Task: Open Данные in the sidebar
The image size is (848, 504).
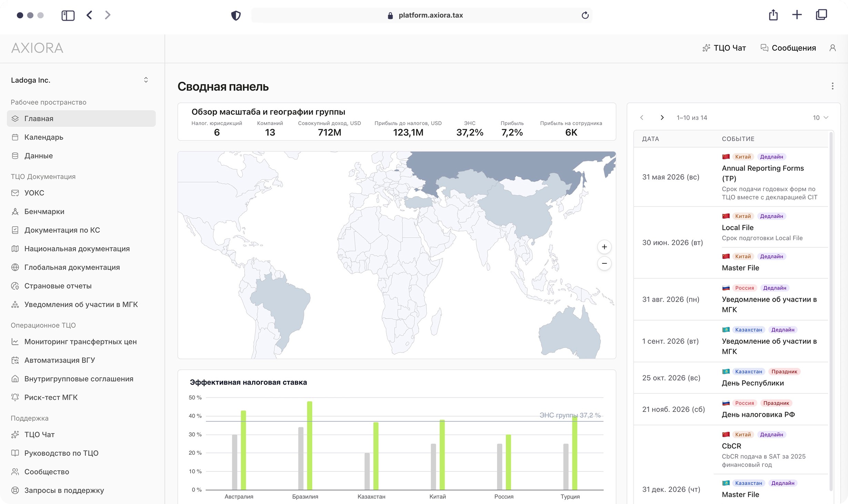Action: coord(81,156)
